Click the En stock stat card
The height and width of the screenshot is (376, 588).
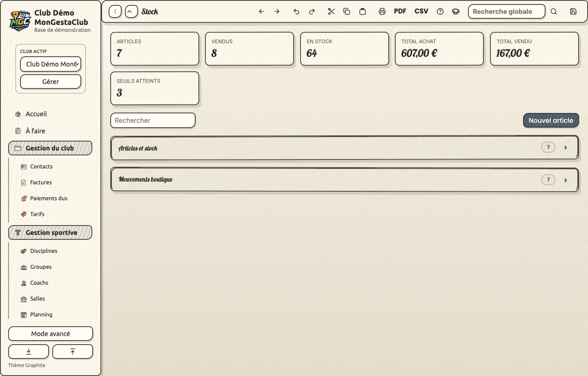[x=345, y=49]
